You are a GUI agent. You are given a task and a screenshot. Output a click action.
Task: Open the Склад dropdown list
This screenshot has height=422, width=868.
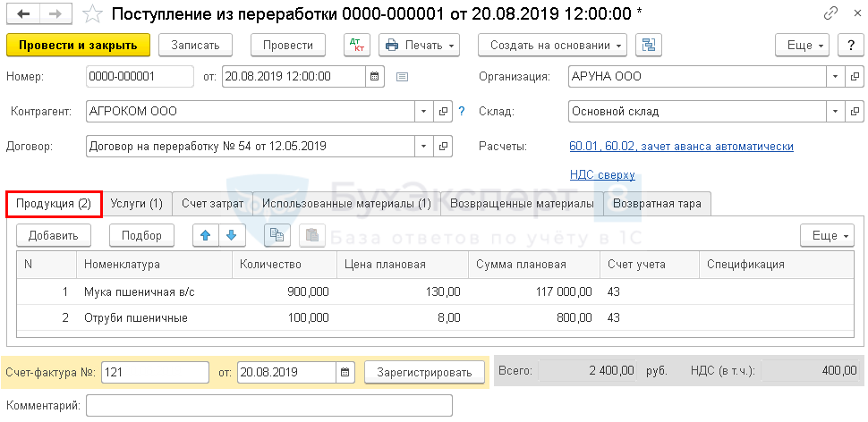834,112
